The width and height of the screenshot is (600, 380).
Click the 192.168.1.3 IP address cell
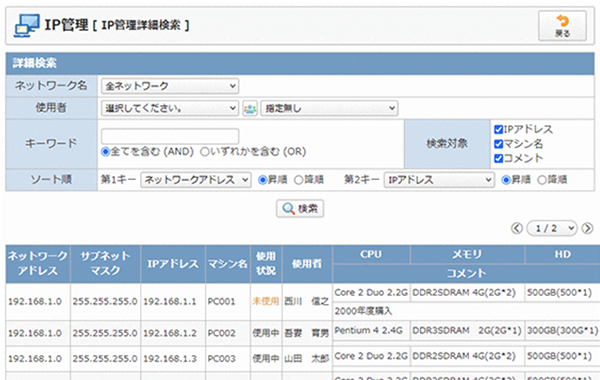173,359
